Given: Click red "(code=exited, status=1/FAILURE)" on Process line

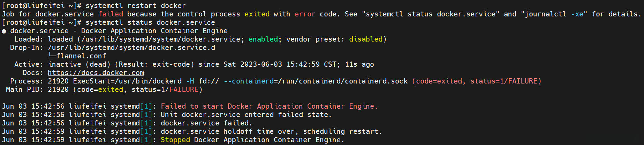Looking at the screenshot, I should coord(477,81).
